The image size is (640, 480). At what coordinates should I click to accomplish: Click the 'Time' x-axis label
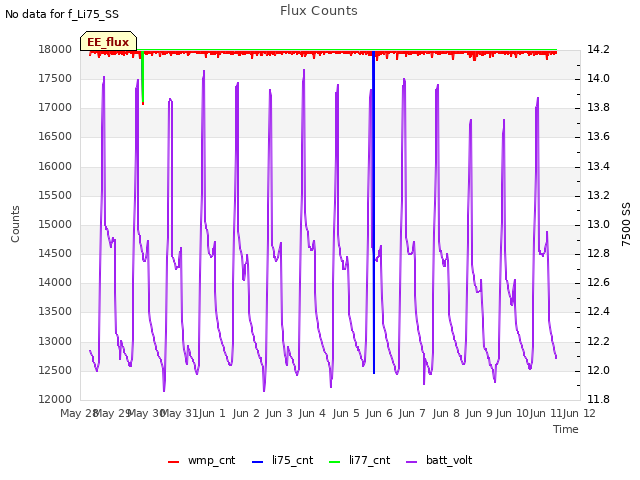(566, 429)
